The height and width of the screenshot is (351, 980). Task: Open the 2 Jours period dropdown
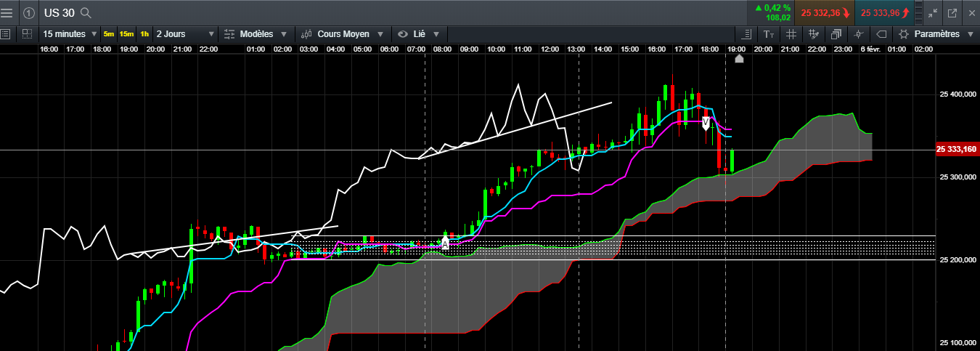pyautogui.click(x=185, y=34)
